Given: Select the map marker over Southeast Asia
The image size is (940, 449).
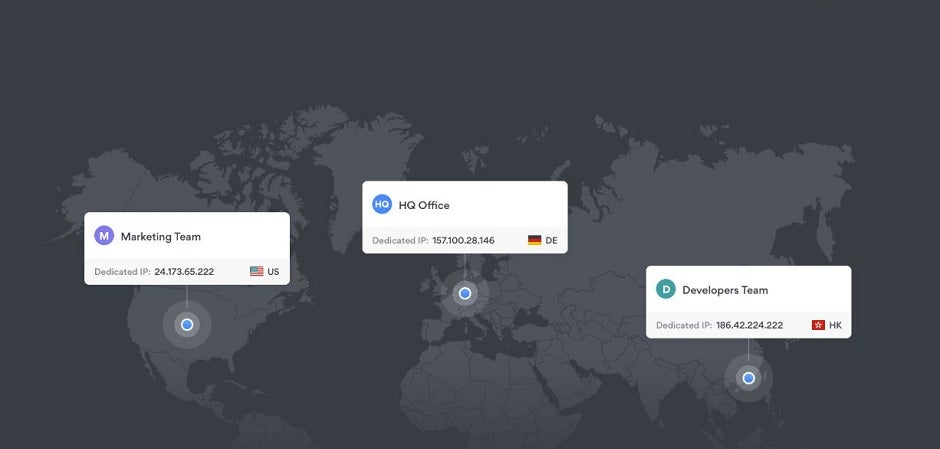Looking at the screenshot, I should [x=749, y=378].
